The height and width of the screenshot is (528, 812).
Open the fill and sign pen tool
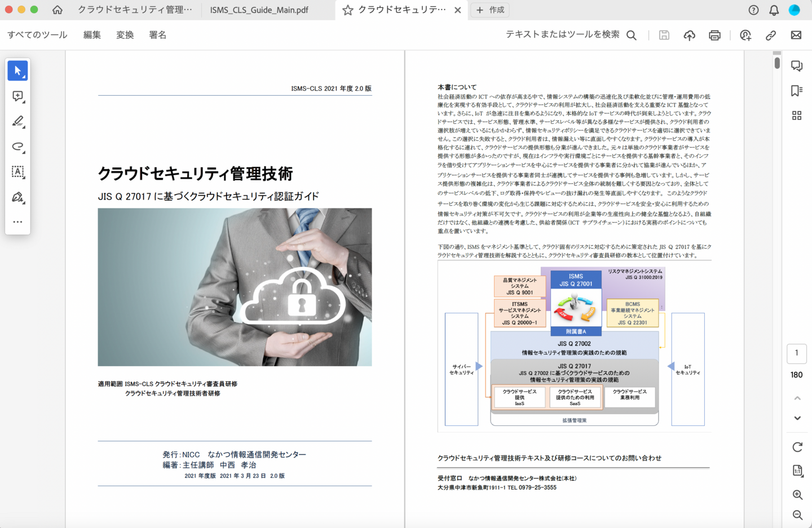click(x=17, y=197)
